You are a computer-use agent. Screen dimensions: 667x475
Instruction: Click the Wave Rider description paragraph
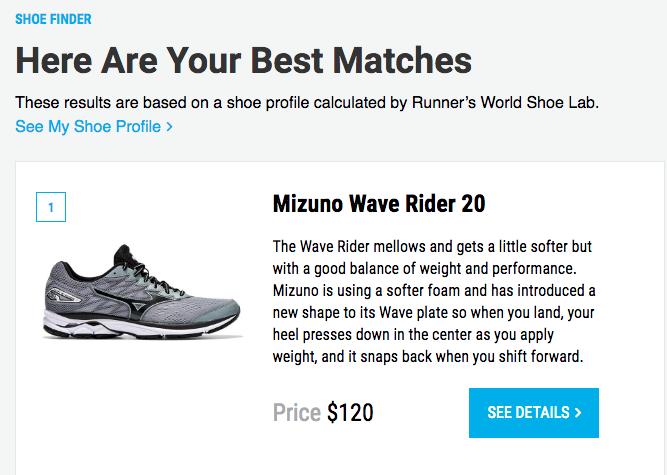point(434,301)
